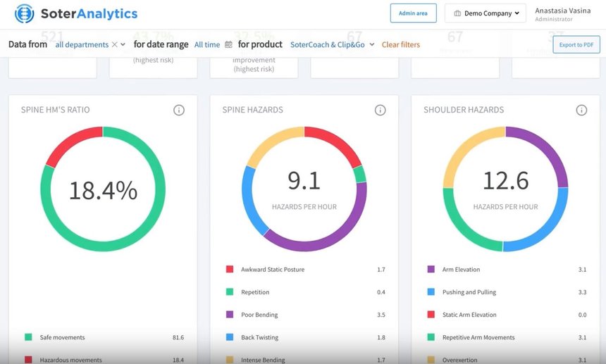Select the Awkward Static Posture legend label
The image size is (606, 364).
(273, 270)
